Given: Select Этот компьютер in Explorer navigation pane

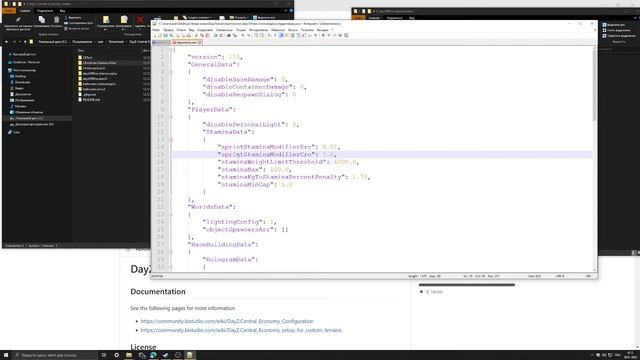Looking at the screenshot, I should [24, 70].
